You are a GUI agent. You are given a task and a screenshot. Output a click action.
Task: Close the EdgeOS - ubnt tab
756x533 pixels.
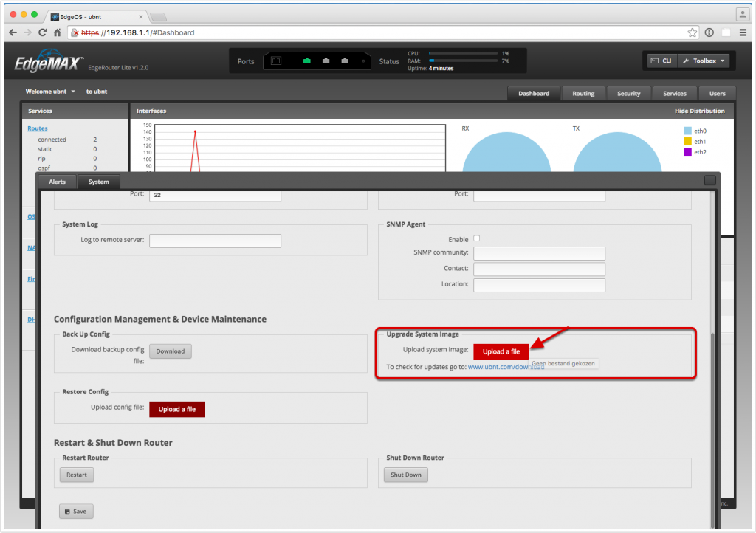click(141, 17)
